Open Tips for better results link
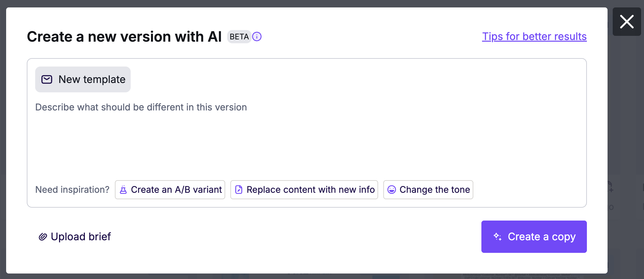Image resolution: width=644 pixels, height=279 pixels. [x=534, y=36]
